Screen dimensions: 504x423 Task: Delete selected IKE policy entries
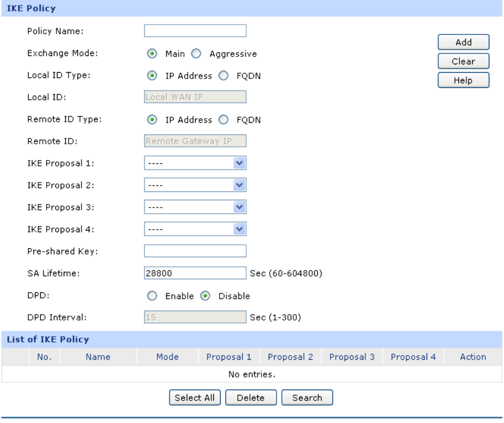point(251,397)
